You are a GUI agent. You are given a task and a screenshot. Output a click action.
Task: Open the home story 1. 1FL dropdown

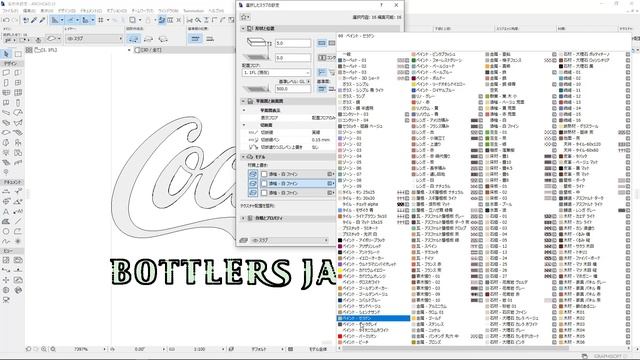[276, 73]
